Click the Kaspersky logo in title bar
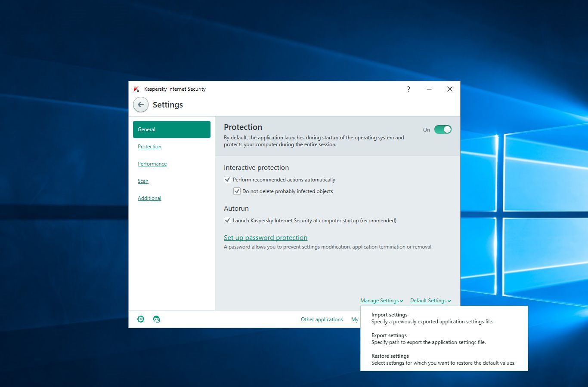 pyautogui.click(x=136, y=89)
